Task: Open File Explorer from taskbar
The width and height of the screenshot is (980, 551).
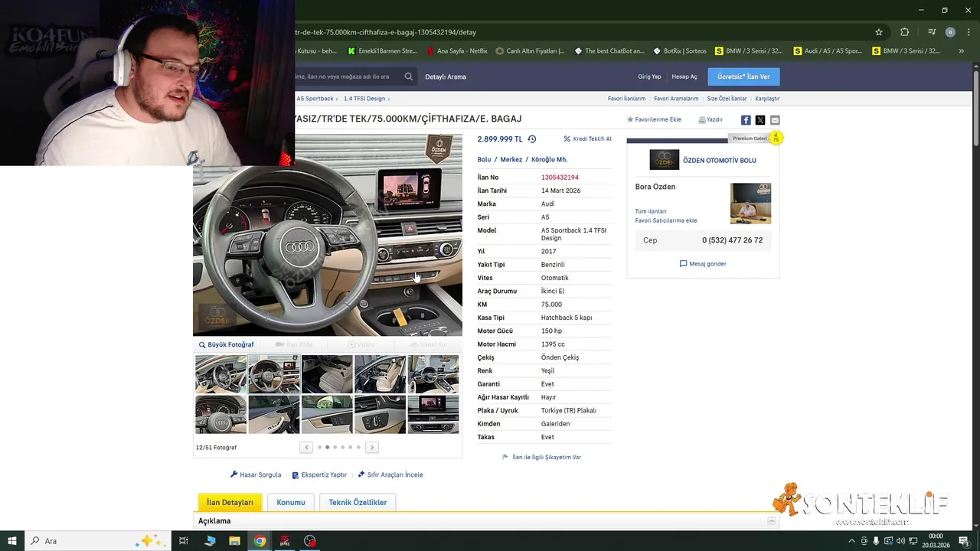Action: [234, 541]
